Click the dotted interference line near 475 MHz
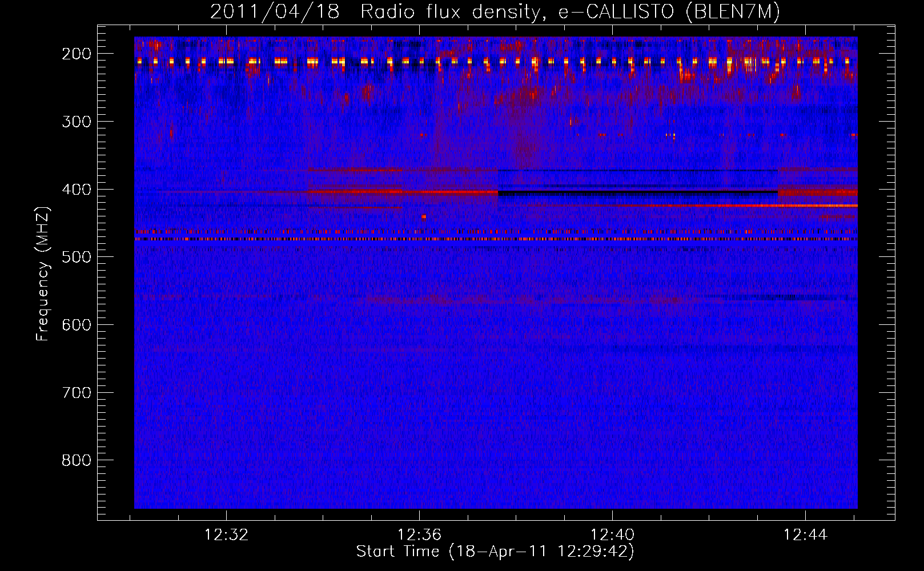This screenshot has width=924, height=571. [496, 239]
